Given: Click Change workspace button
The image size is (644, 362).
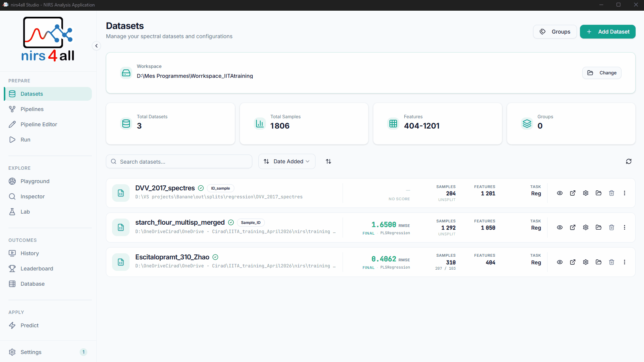Looking at the screenshot, I should [602, 73].
